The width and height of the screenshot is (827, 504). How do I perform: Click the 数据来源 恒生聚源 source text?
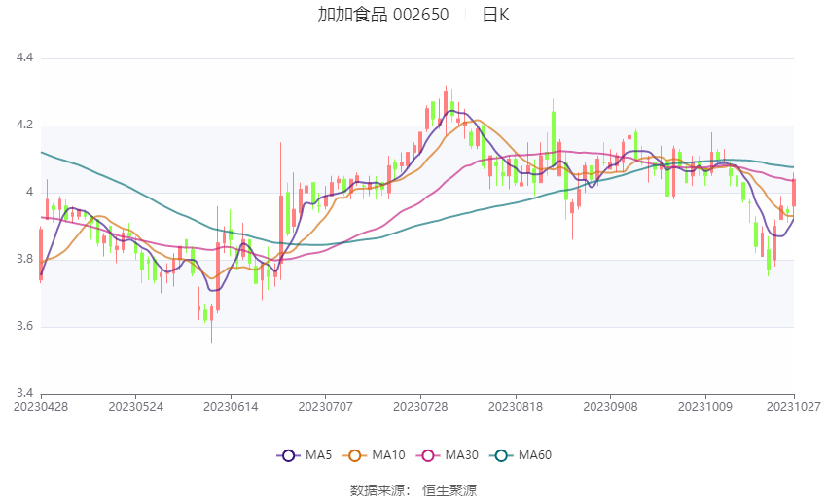pos(413,489)
